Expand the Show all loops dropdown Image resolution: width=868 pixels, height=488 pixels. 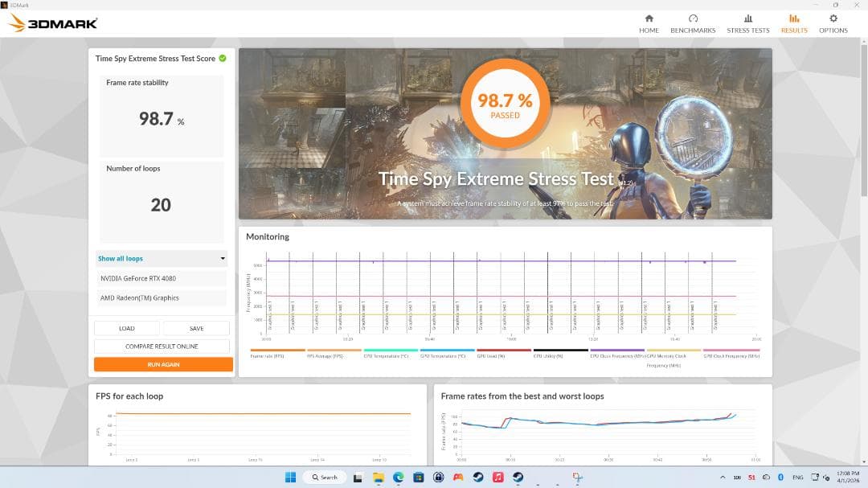(x=161, y=259)
